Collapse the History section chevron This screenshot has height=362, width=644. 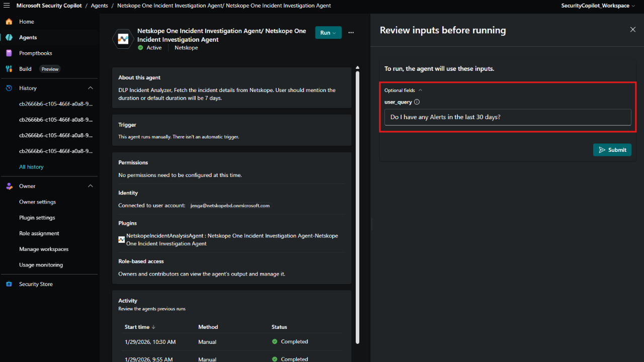(91, 88)
